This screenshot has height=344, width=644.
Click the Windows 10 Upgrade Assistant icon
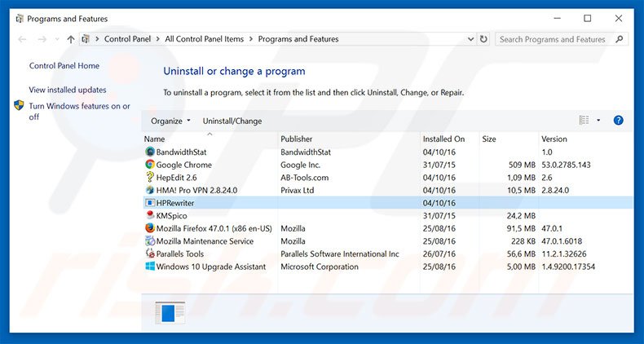(150, 267)
